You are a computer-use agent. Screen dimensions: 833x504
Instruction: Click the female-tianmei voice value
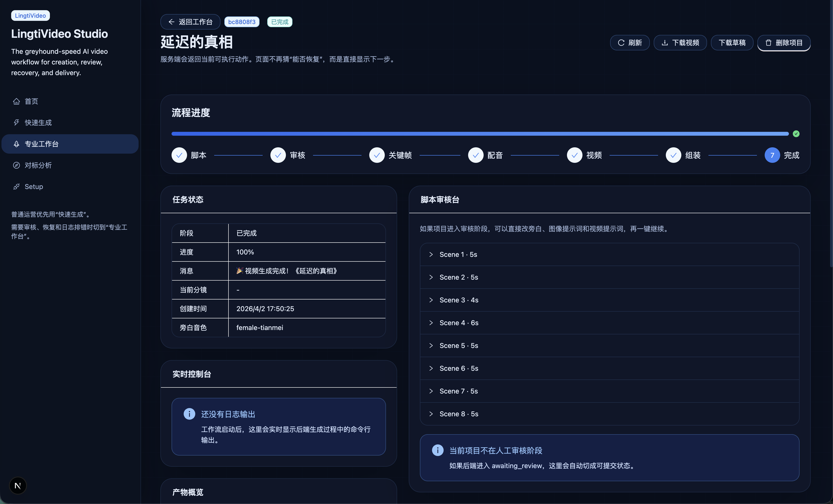260,328
